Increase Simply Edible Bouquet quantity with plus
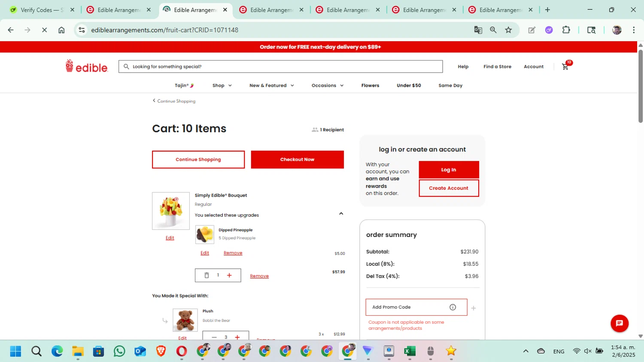This screenshot has width=644, height=362. (229, 275)
